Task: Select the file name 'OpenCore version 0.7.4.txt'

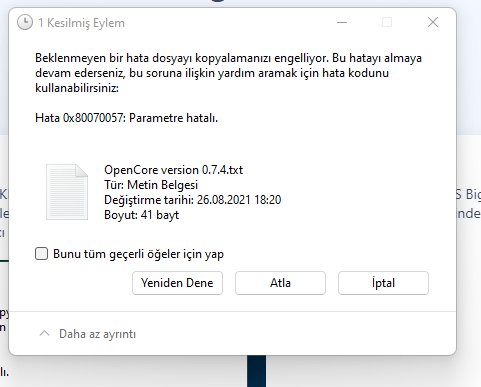Action: coord(174,170)
